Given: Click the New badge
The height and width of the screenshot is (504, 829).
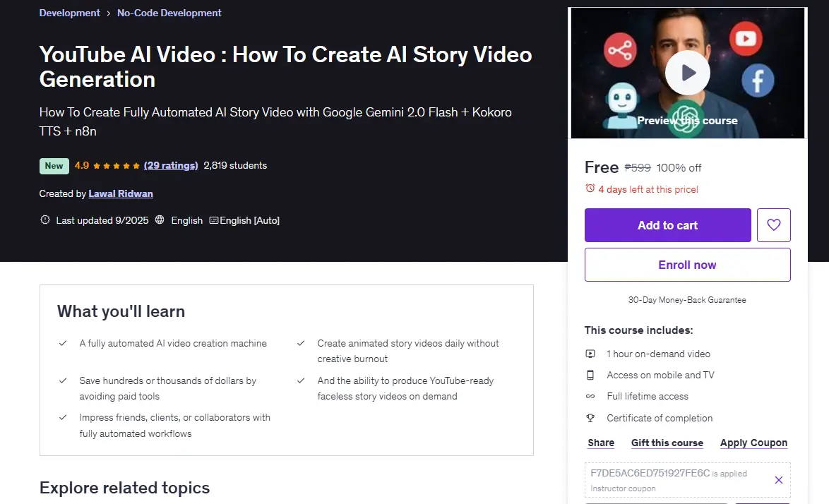Looking at the screenshot, I should click(54, 166).
